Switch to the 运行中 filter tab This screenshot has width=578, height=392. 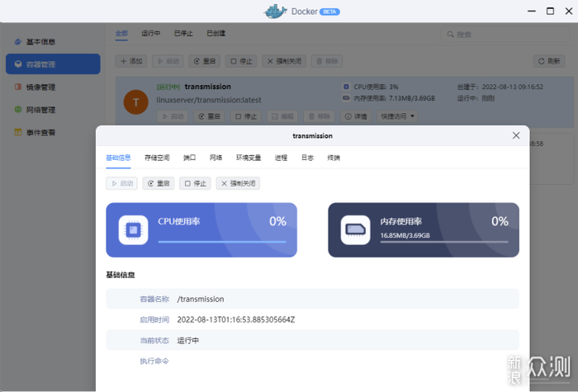pyautogui.click(x=151, y=34)
